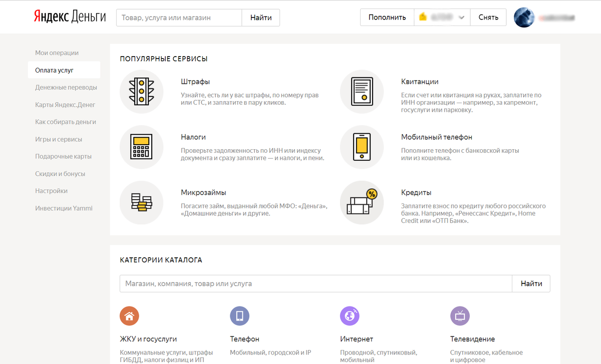This screenshot has height=364, width=601.
Task: Open Настройки in the sidebar
Action: coord(51,191)
